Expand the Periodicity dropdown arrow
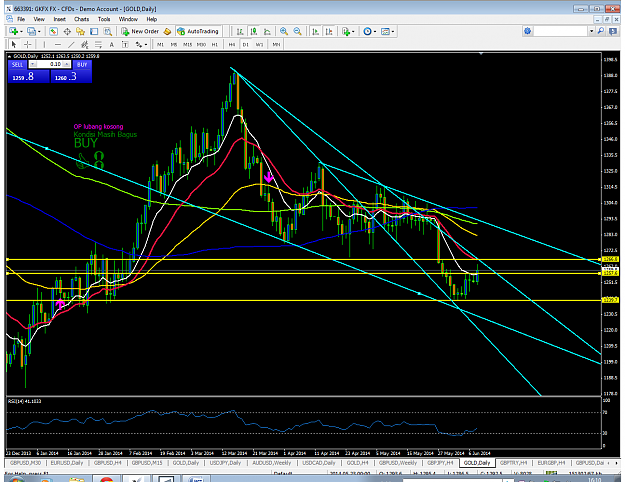 (x=375, y=31)
